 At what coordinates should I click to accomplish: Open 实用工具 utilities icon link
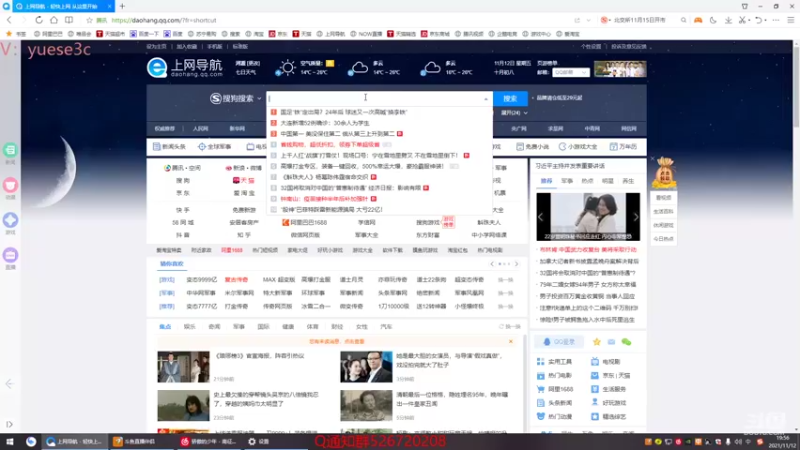[x=554, y=362]
